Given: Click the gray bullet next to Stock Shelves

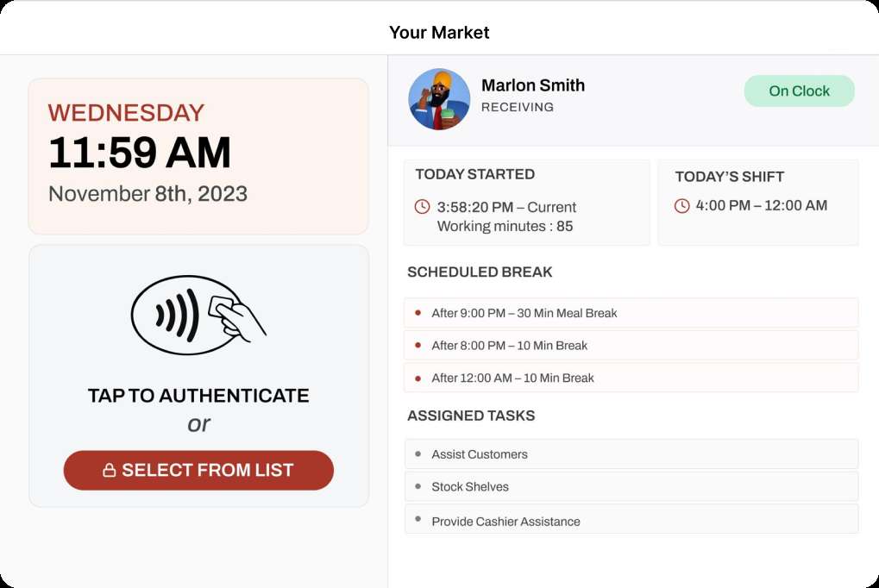Looking at the screenshot, I should 418,486.
